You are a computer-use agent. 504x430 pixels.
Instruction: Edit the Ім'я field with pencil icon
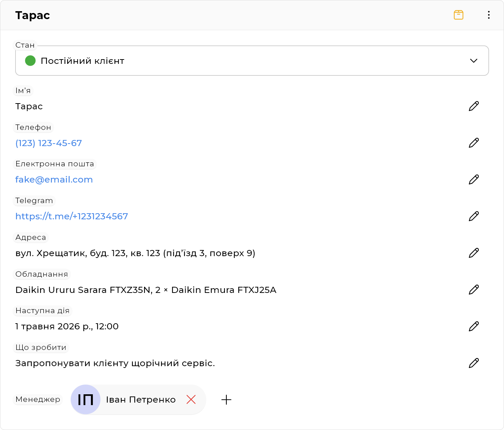(474, 106)
